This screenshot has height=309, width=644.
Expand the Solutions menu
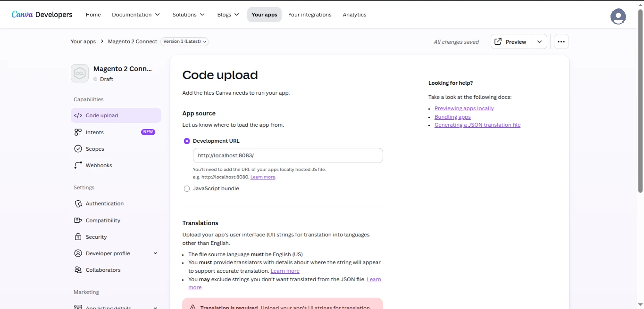point(189,15)
